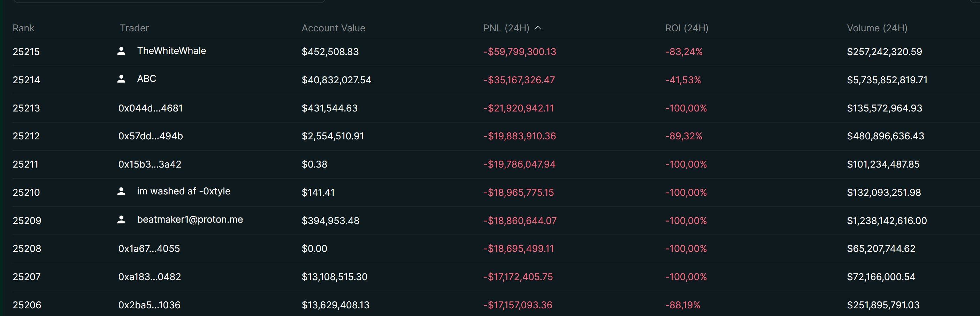Open trader address 0x2ba5...1036
Image resolution: width=980 pixels, height=316 pixels.
(x=149, y=305)
